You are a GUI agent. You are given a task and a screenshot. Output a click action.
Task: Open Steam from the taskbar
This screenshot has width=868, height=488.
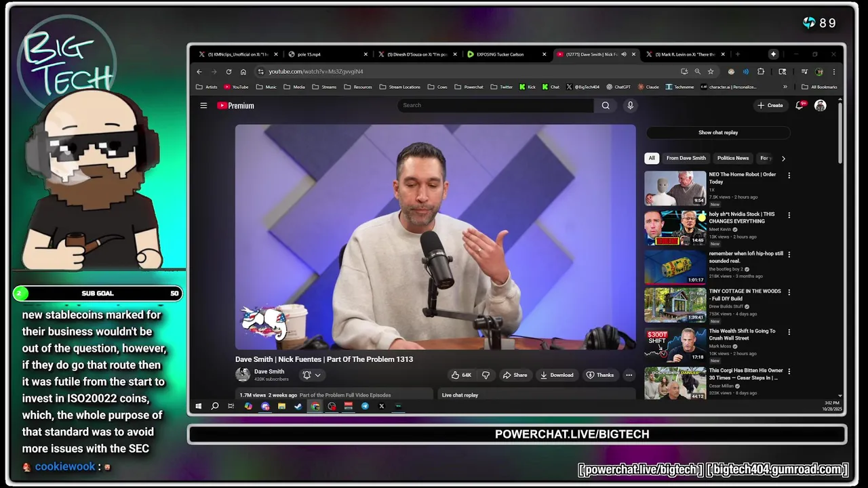(298, 406)
